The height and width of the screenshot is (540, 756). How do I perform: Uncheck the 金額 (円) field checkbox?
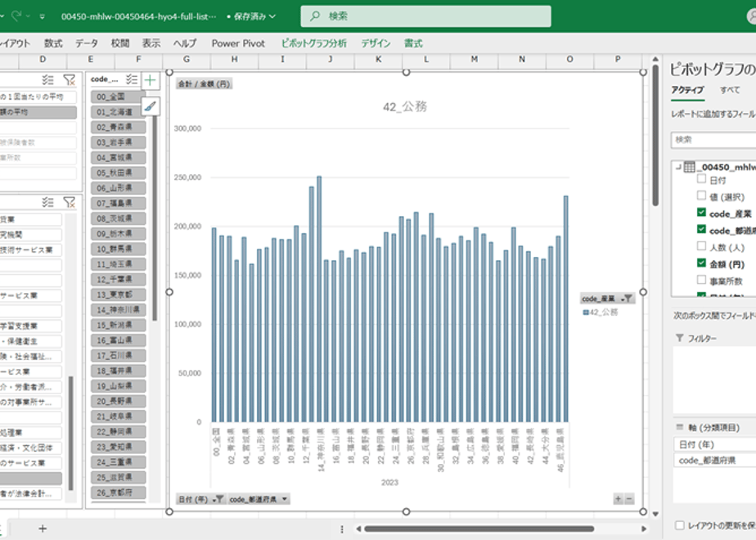(701, 263)
